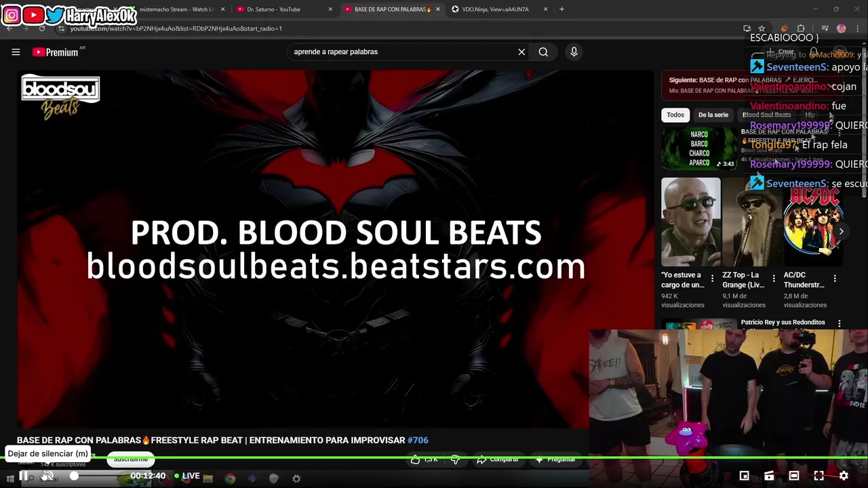Open the AC/DC Thunderstruck video thumbnail
Image resolution: width=868 pixels, height=488 pixels.
(x=813, y=222)
